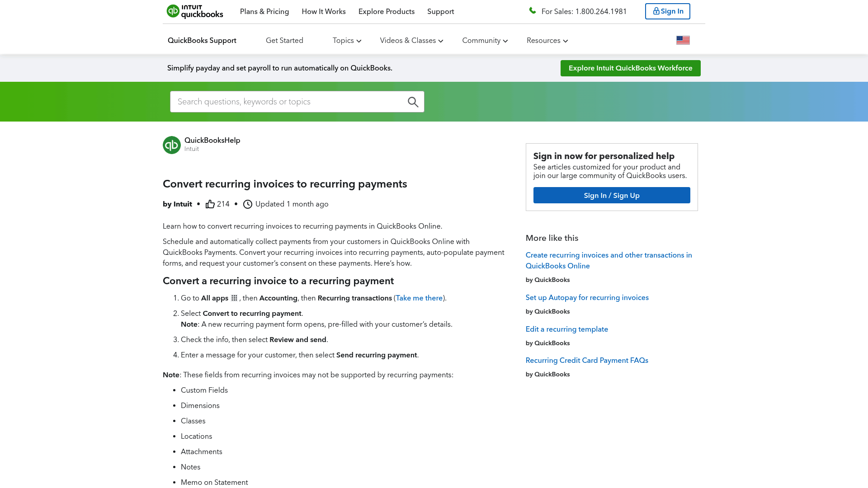Select the US flag region icon
The width and height of the screenshot is (868, 488).
(x=683, y=40)
